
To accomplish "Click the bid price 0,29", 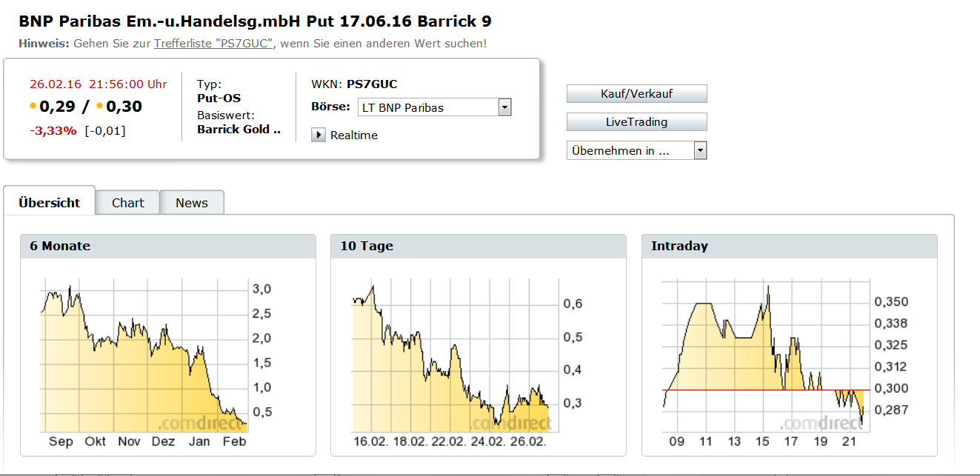I will coord(58,107).
